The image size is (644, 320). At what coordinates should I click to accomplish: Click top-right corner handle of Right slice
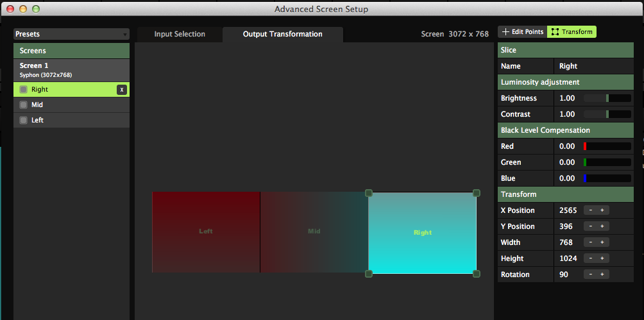click(476, 193)
